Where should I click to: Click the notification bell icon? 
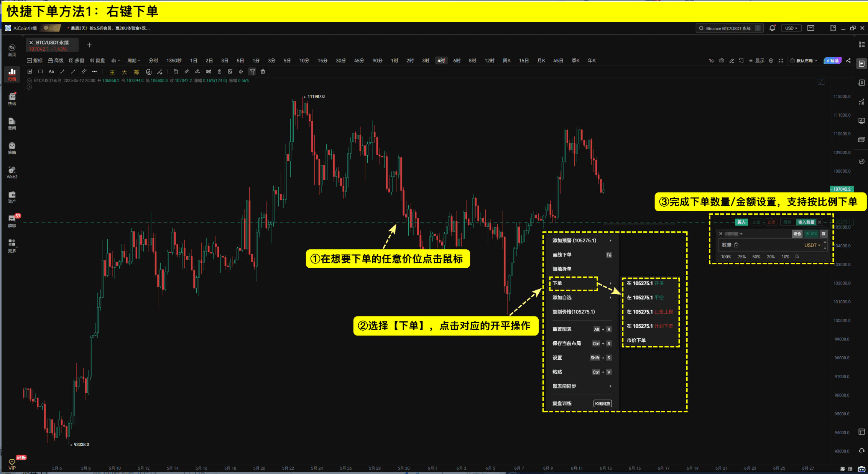pos(772,28)
